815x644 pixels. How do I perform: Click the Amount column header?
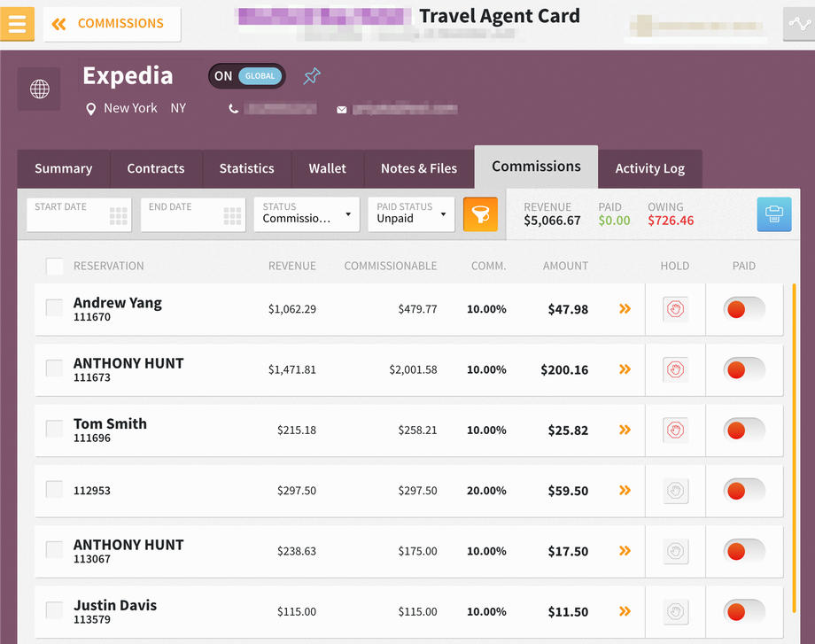(x=565, y=266)
